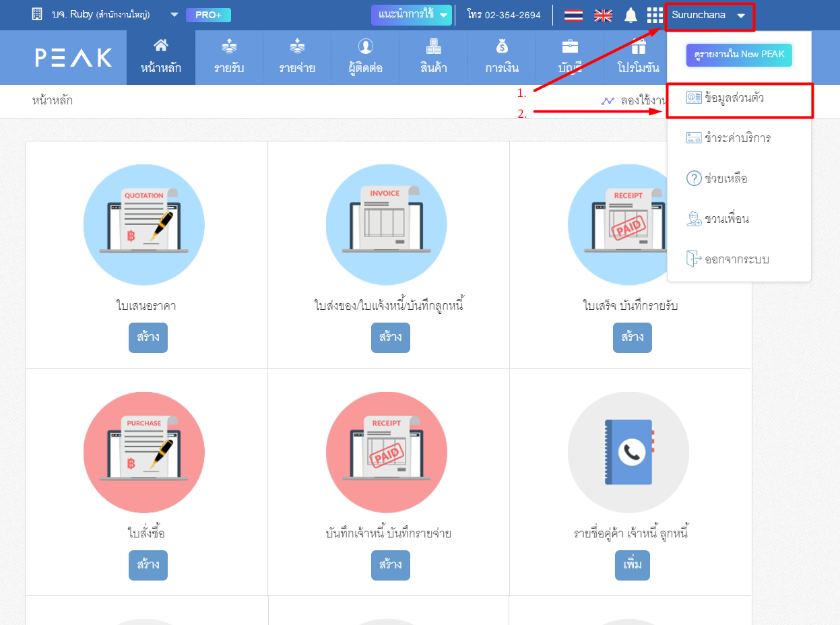
Task: Click the blue Receipt paid illustration
Action: click(x=628, y=225)
